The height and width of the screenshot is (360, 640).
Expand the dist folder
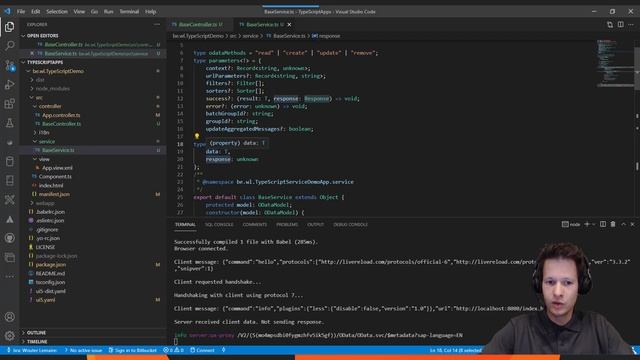click(32, 80)
